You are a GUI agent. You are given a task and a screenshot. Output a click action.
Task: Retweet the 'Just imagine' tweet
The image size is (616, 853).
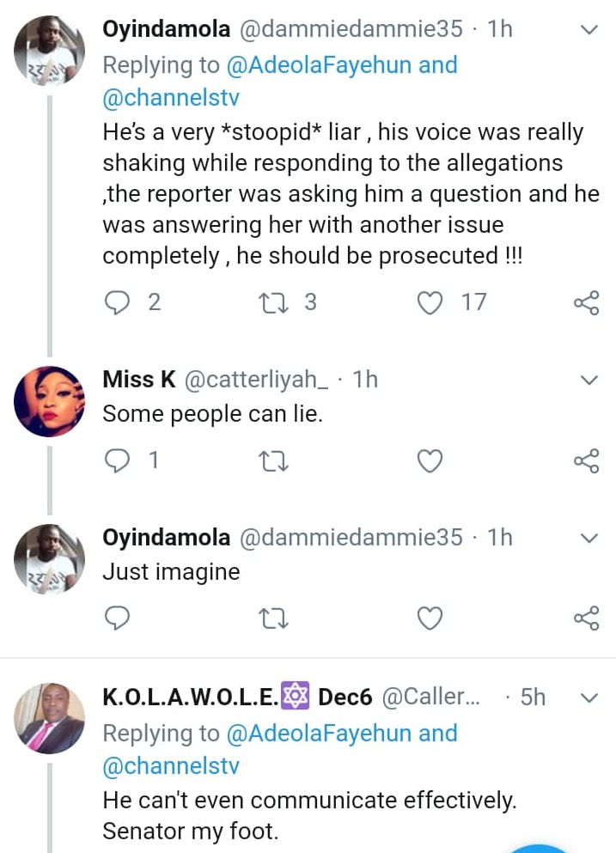click(273, 618)
